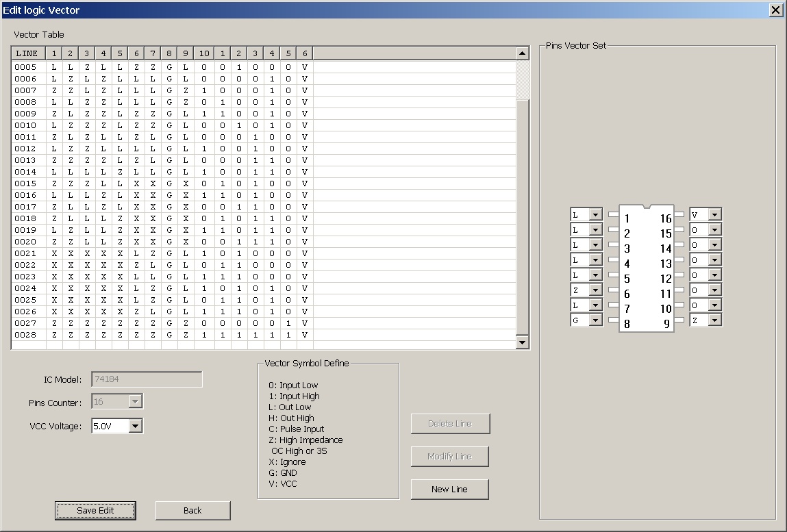Expand the pin 6 vector dropdown
787x532 pixels.
(x=595, y=290)
